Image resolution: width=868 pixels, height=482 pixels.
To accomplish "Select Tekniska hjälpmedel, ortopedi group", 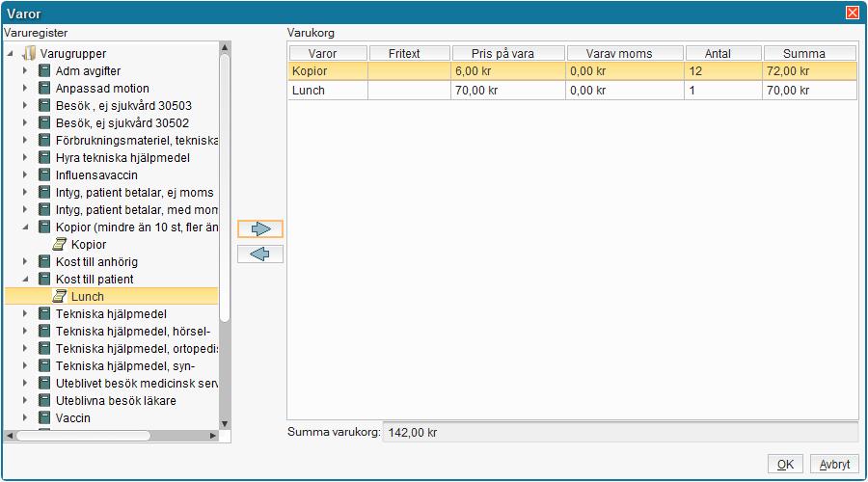I will pyautogui.click(x=137, y=349).
